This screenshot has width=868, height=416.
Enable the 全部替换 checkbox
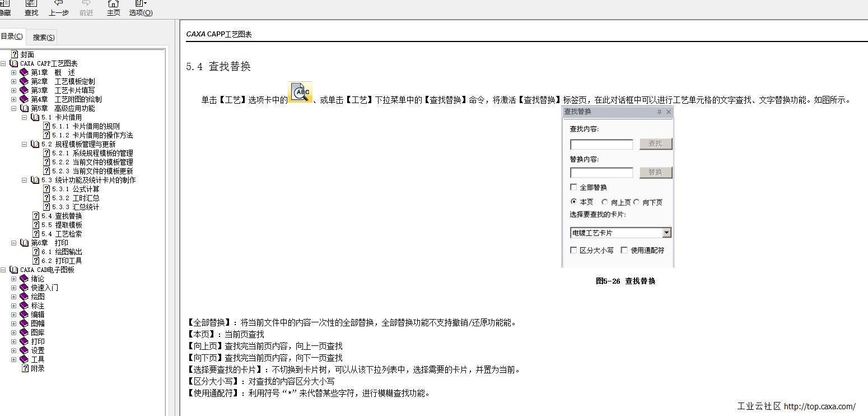[573, 187]
